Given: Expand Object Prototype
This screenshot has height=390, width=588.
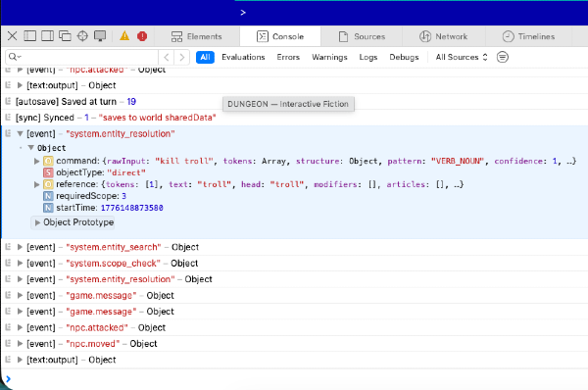Looking at the screenshot, I should point(37,222).
